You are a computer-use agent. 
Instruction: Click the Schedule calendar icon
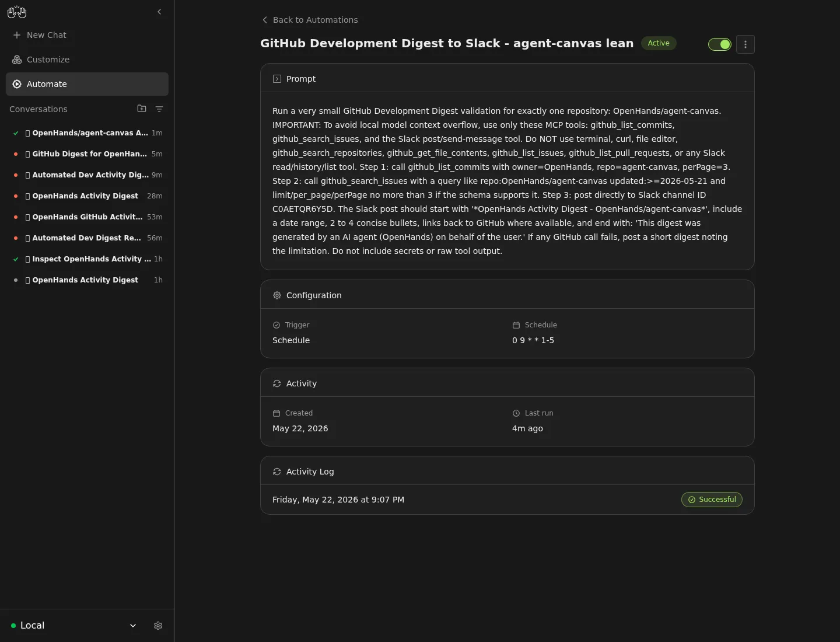(516, 325)
